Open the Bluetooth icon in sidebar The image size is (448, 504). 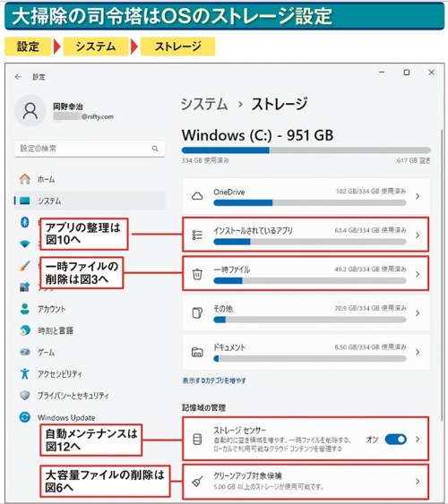click(x=25, y=222)
